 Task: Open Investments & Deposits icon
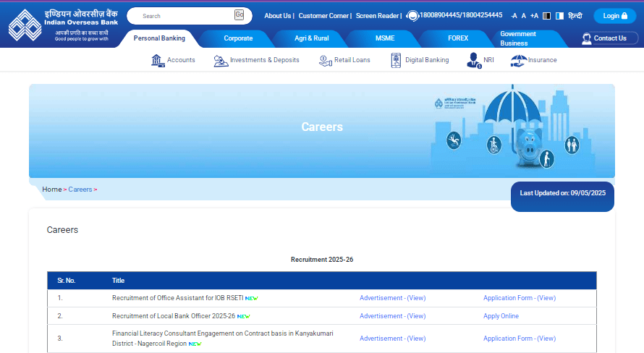[221, 60]
